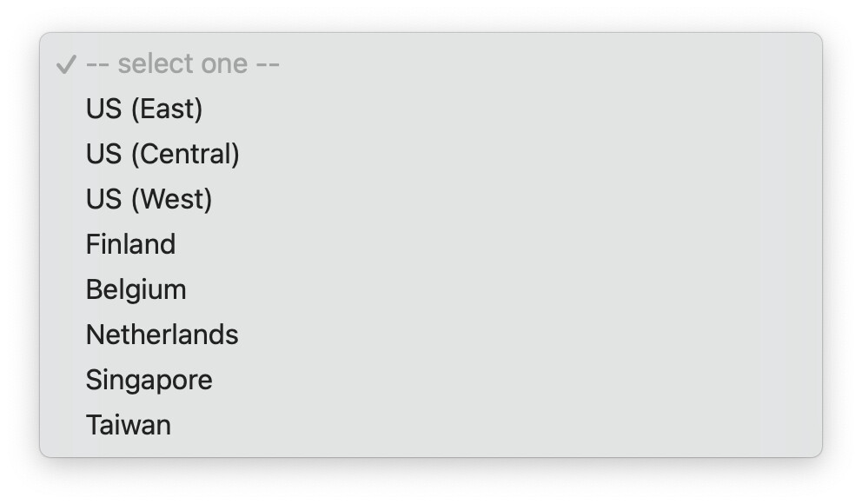
Task: Choose the Belgium entry
Action: (136, 290)
